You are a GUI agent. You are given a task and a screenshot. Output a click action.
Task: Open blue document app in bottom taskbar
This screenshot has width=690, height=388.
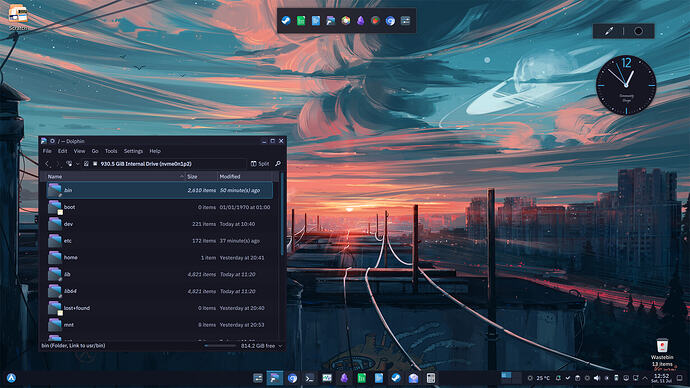[379, 378]
